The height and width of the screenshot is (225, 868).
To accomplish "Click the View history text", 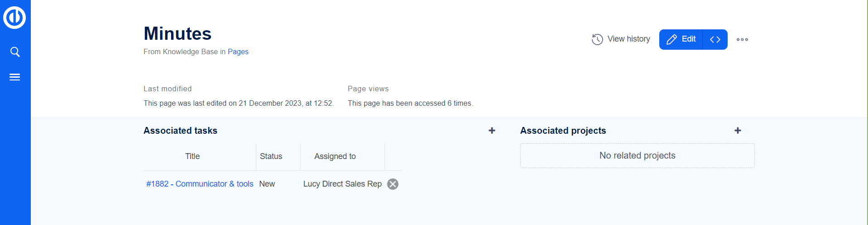I will tap(628, 39).
